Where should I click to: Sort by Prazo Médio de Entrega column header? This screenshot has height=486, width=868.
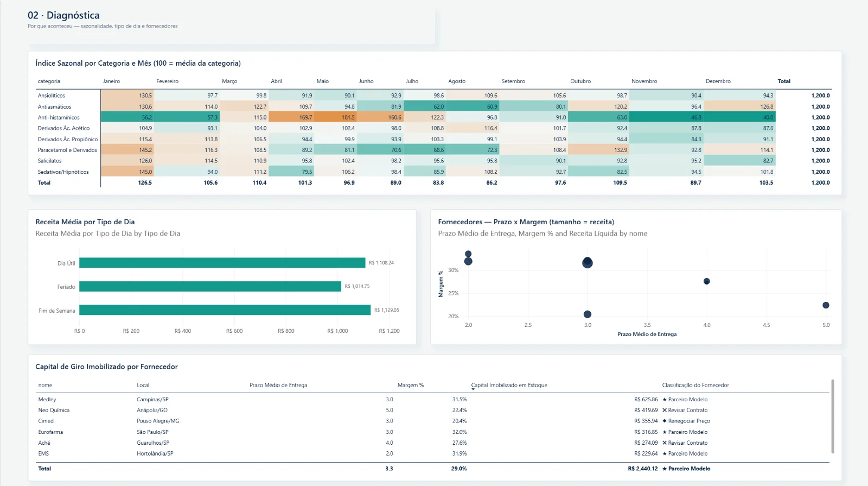click(x=278, y=386)
